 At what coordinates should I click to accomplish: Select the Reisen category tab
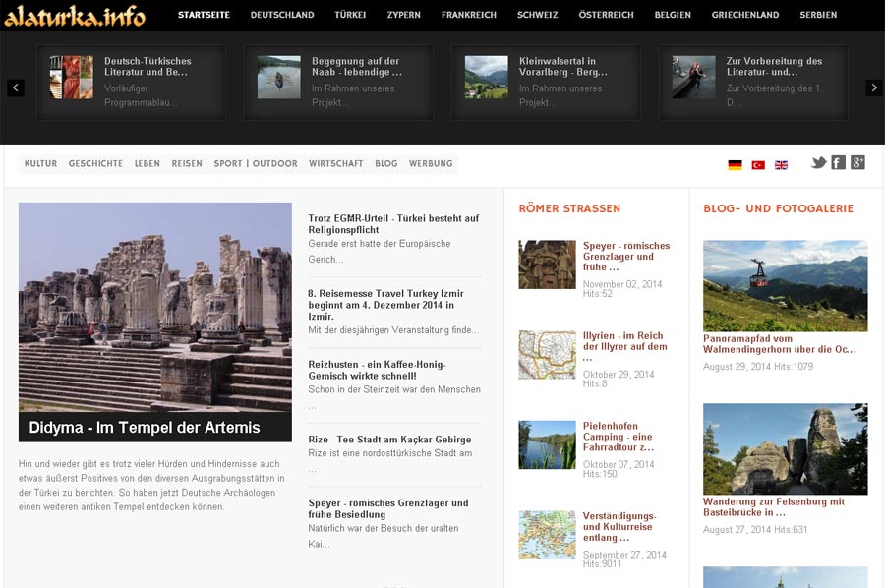click(187, 164)
